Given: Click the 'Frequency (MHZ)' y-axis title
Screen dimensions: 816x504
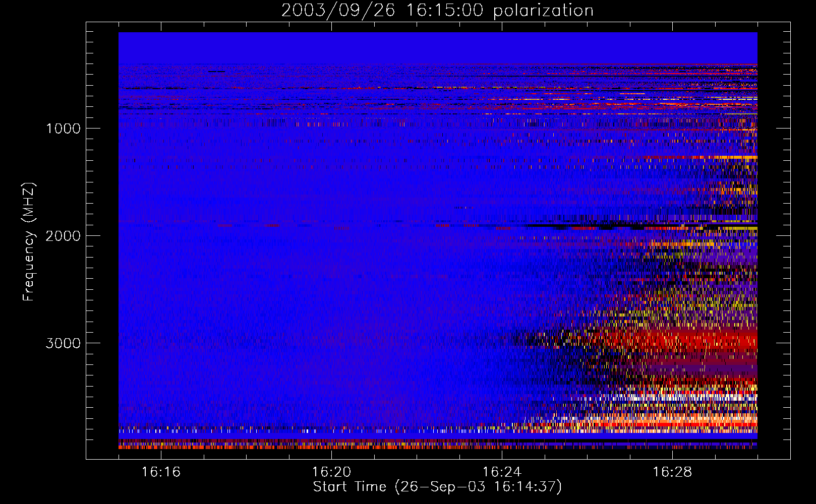Looking at the screenshot, I should 29,242.
